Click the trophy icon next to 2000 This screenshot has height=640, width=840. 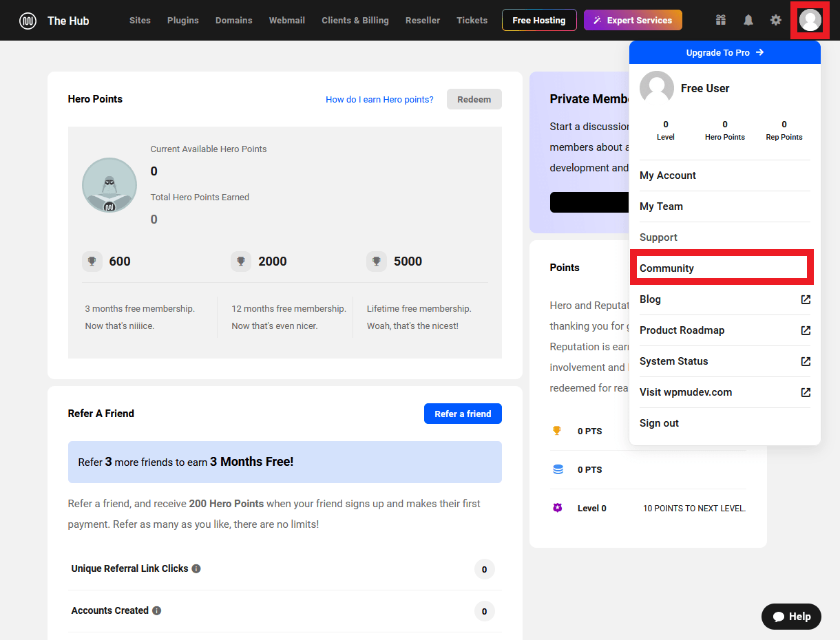241,262
